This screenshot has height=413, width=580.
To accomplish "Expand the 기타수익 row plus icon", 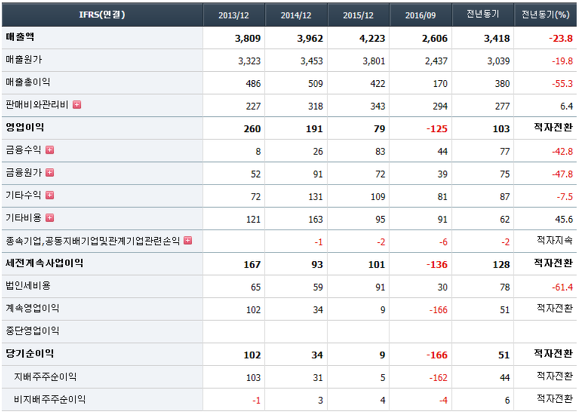I will coord(50,195).
